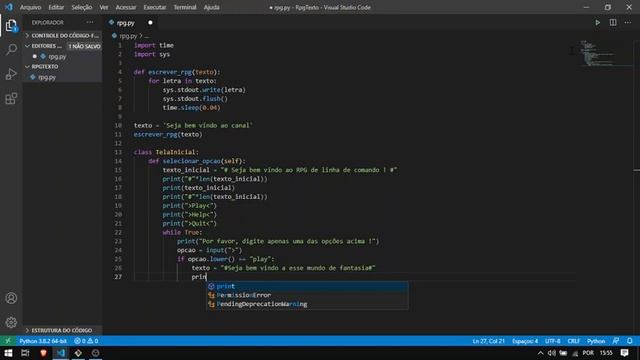Collapse the Editores Abertos section

click(x=45, y=46)
